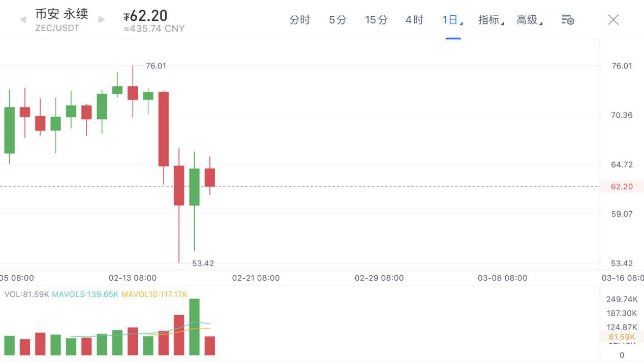The image size is (644, 362).
Task: Switch to 分时 timeframe
Action: tap(299, 20)
